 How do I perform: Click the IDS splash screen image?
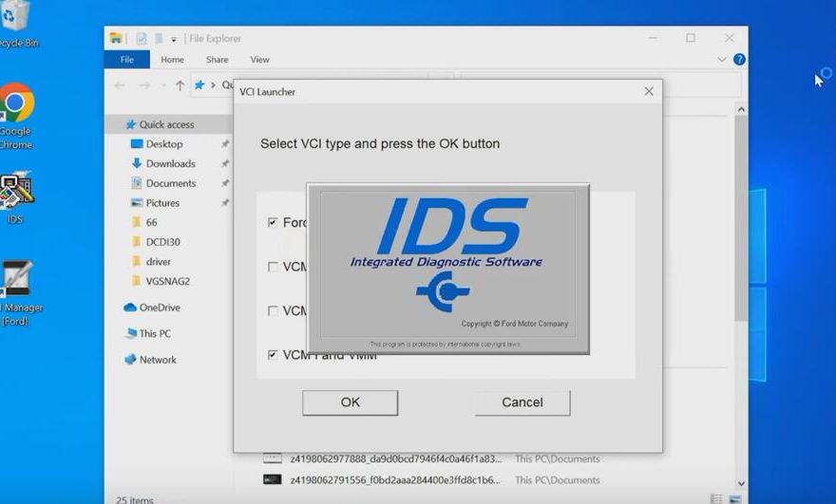click(447, 269)
